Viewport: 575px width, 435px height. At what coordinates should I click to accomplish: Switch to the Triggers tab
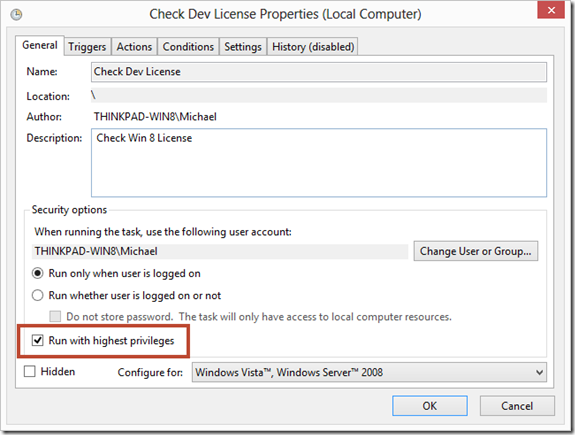(x=87, y=47)
